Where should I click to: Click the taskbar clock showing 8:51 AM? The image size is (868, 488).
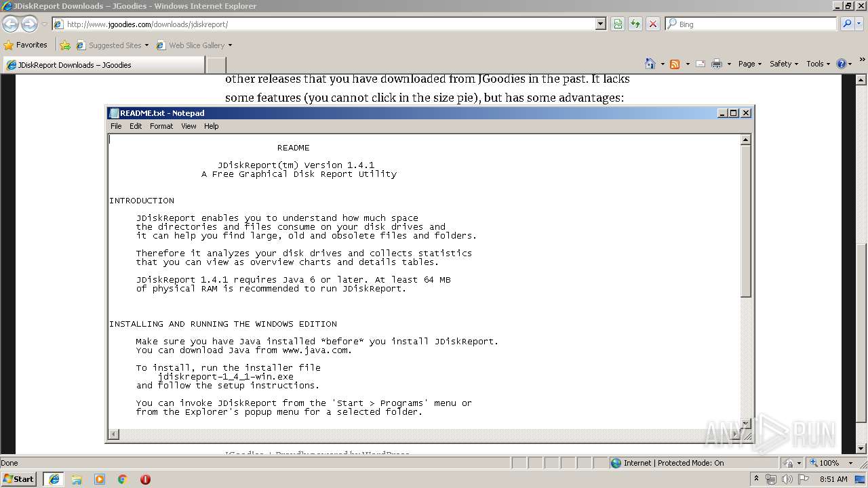833,479
